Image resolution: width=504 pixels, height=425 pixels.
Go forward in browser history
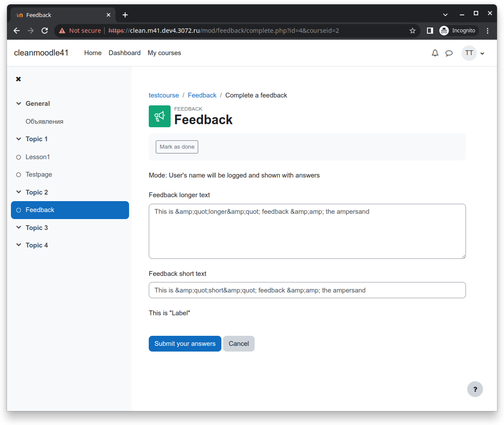(x=31, y=31)
